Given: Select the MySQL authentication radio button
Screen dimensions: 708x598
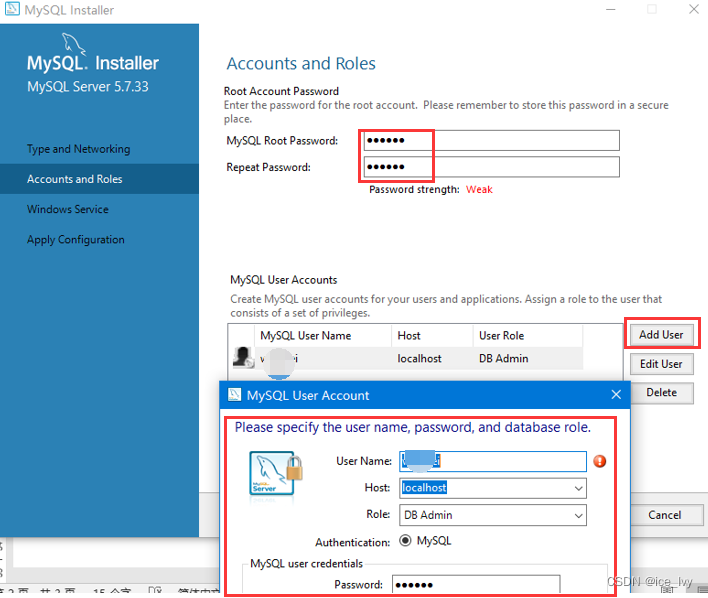Looking at the screenshot, I should pos(405,541).
